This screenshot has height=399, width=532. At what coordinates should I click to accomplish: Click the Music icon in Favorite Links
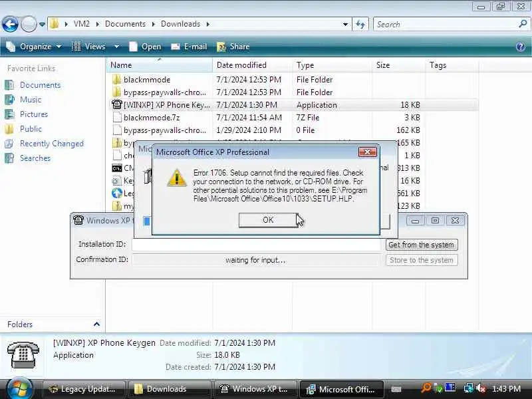[x=9, y=99]
